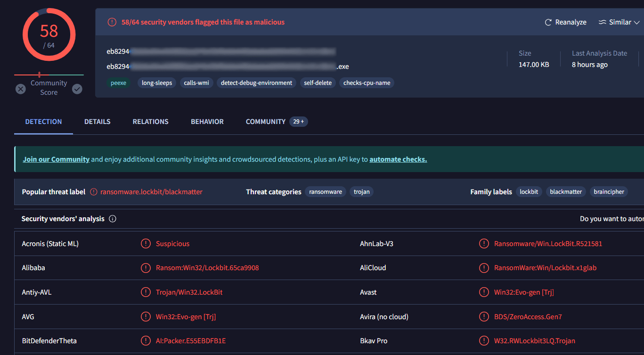644x355 pixels.
Task: Click the alert icon beside Acronis Suspicious verdict
Action: [x=146, y=243]
